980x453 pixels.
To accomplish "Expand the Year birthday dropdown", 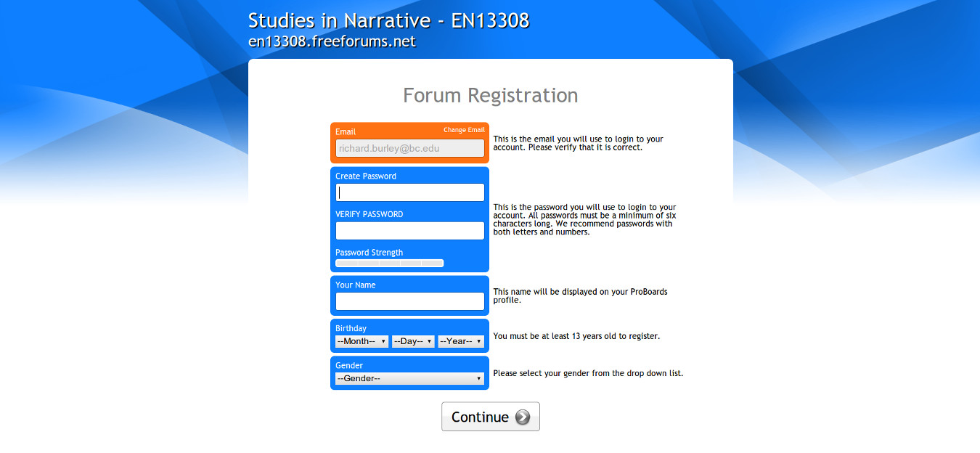I will tap(461, 341).
